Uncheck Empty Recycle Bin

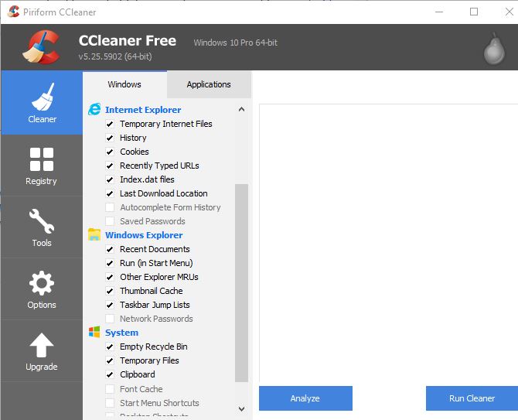click(110, 347)
